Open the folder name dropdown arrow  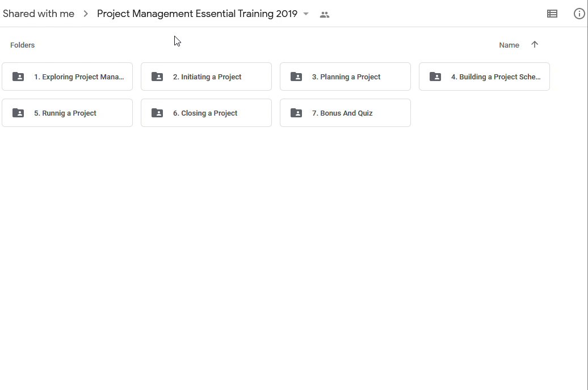point(306,14)
